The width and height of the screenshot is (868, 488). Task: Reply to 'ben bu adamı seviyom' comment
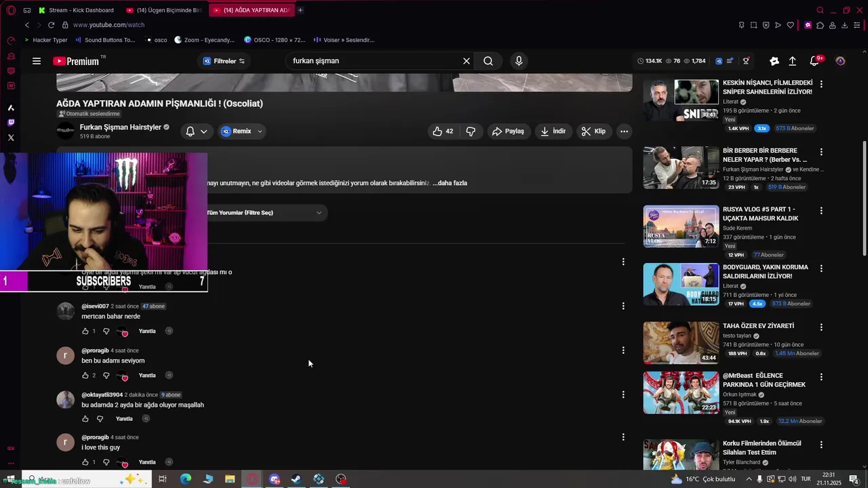pyautogui.click(x=147, y=375)
